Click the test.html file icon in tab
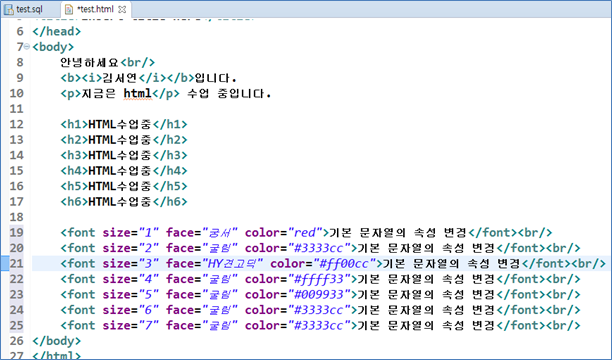 (69, 9)
